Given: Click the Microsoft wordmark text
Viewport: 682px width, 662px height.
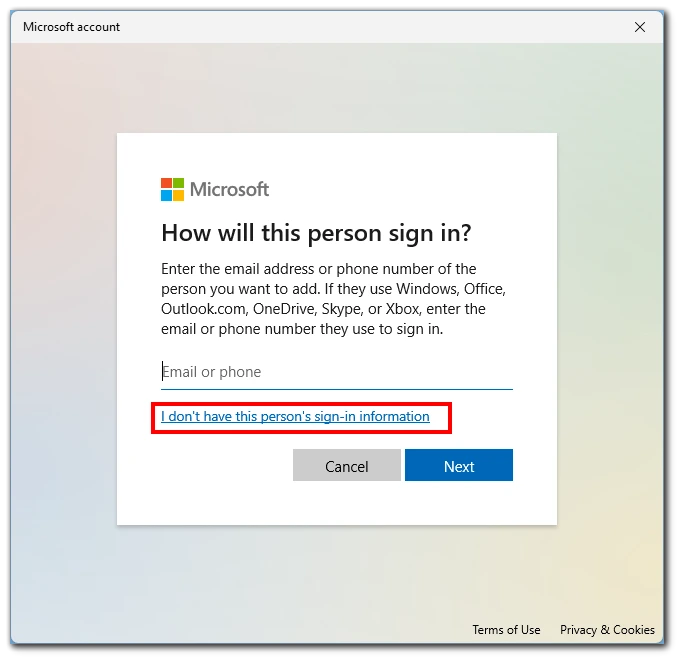Looking at the screenshot, I should tap(229, 190).
